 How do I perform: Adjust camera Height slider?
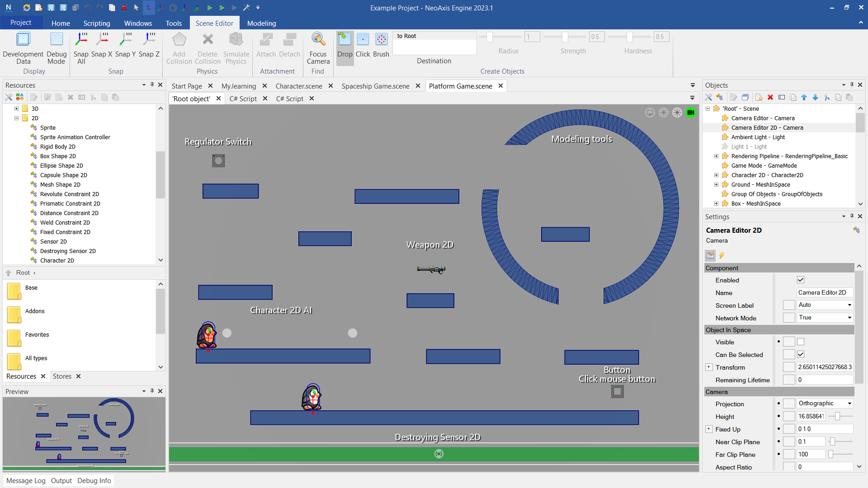click(x=837, y=416)
